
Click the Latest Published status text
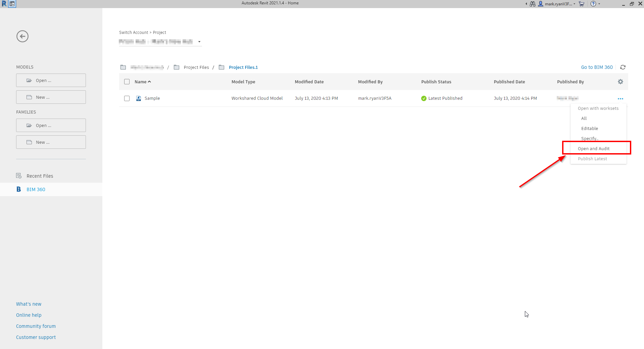[445, 98]
